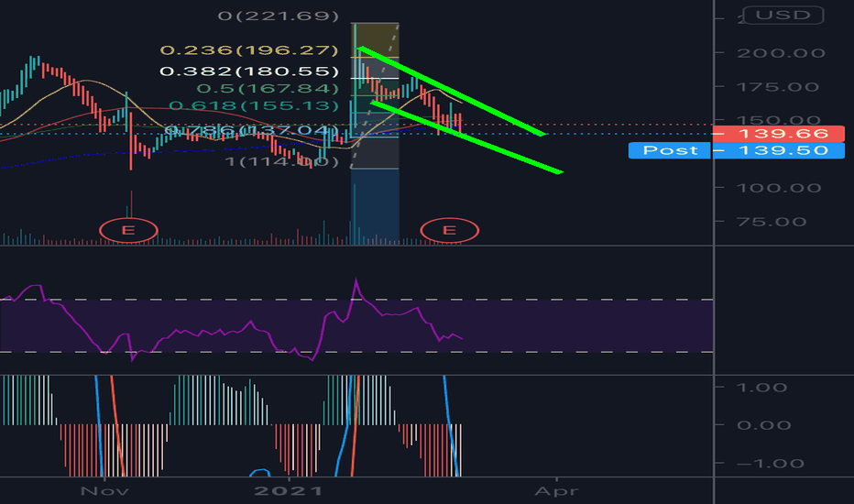Select the blue Post 139.50 label
Image resolution: width=854 pixels, height=504 pixels.
[x=737, y=150]
